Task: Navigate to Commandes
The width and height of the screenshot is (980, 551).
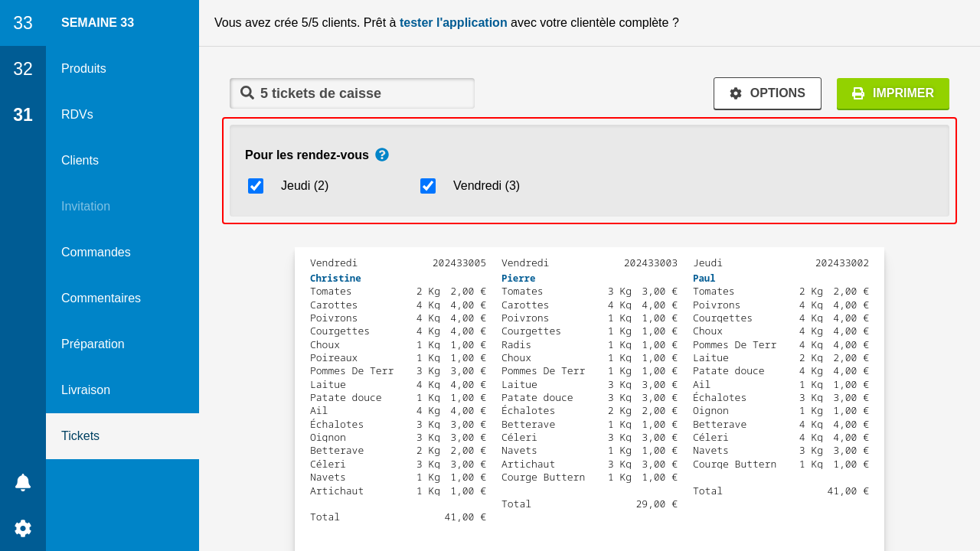Action: 96,253
